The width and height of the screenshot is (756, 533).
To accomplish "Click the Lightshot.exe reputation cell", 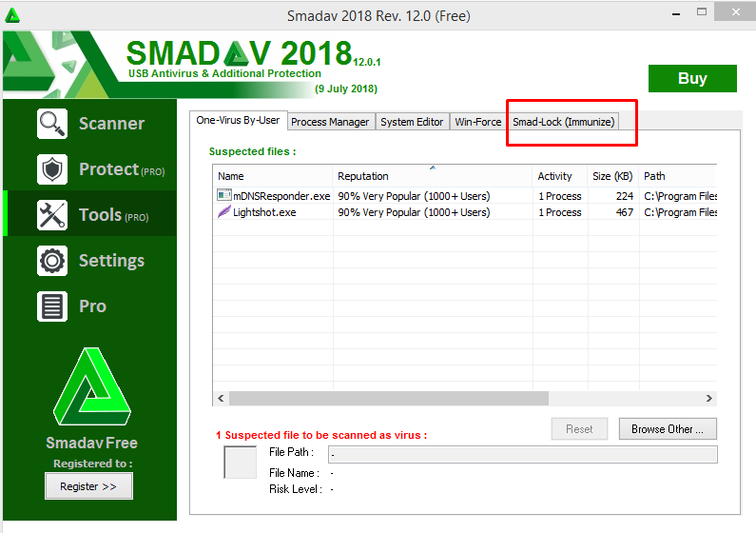I will 414,212.
